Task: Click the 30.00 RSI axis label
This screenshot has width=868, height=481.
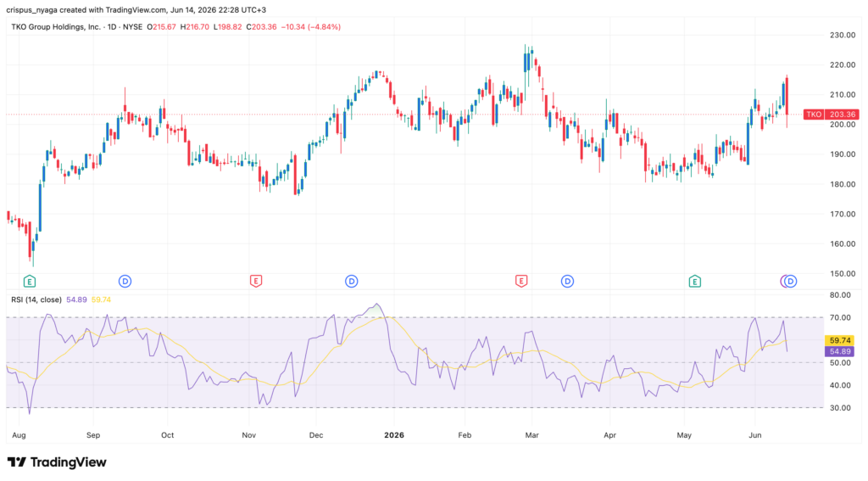Action: point(840,408)
